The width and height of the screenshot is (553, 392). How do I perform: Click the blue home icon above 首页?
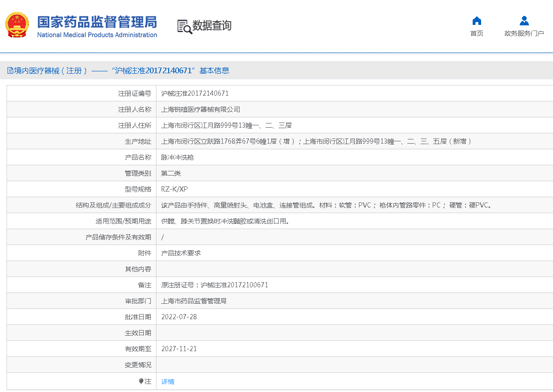(476, 21)
